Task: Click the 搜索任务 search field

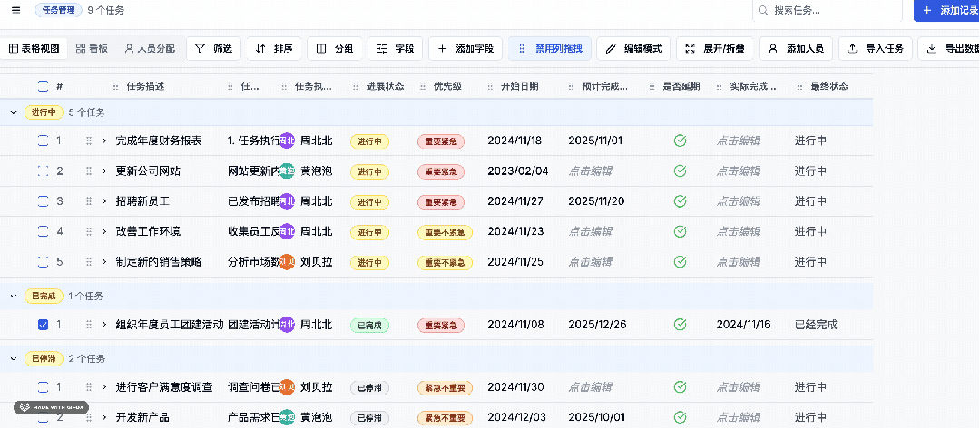Action: click(x=828, y=11)
